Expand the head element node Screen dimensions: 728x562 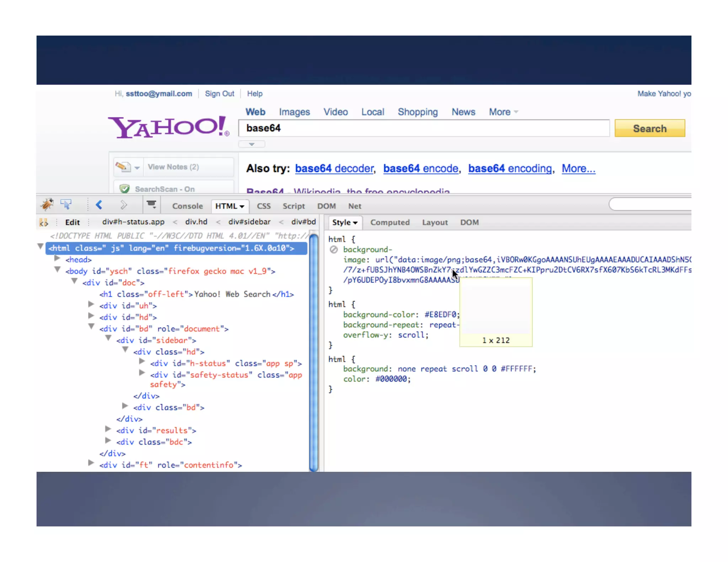(57, 259)
